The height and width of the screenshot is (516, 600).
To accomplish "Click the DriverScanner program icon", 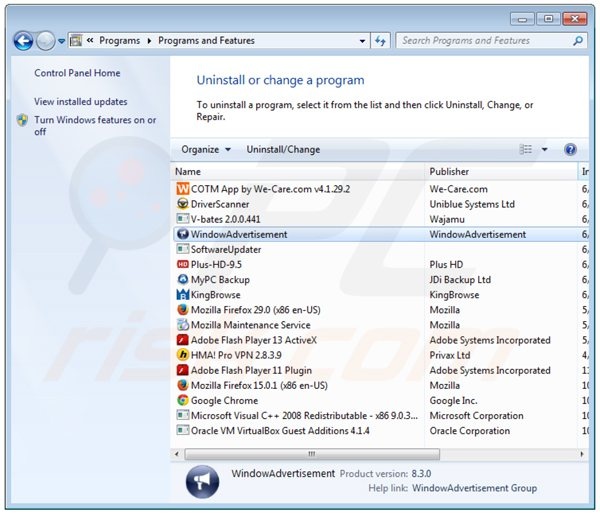I will click(183, 204).
